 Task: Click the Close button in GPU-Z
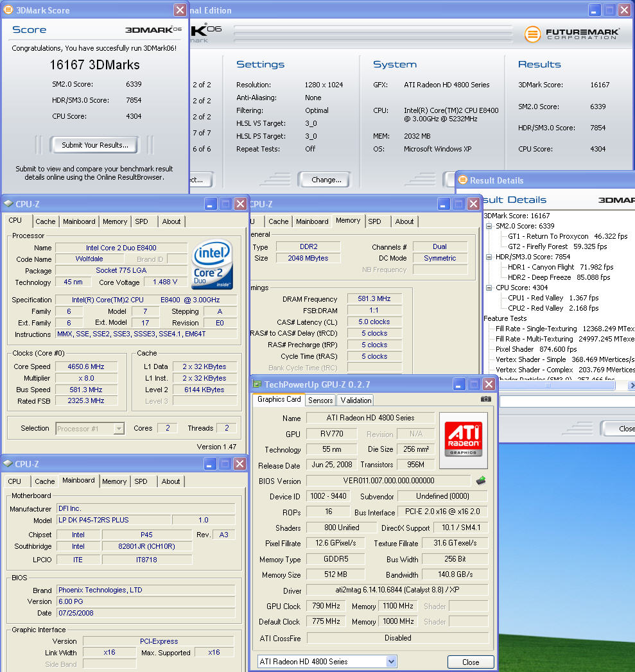[471, 662]
